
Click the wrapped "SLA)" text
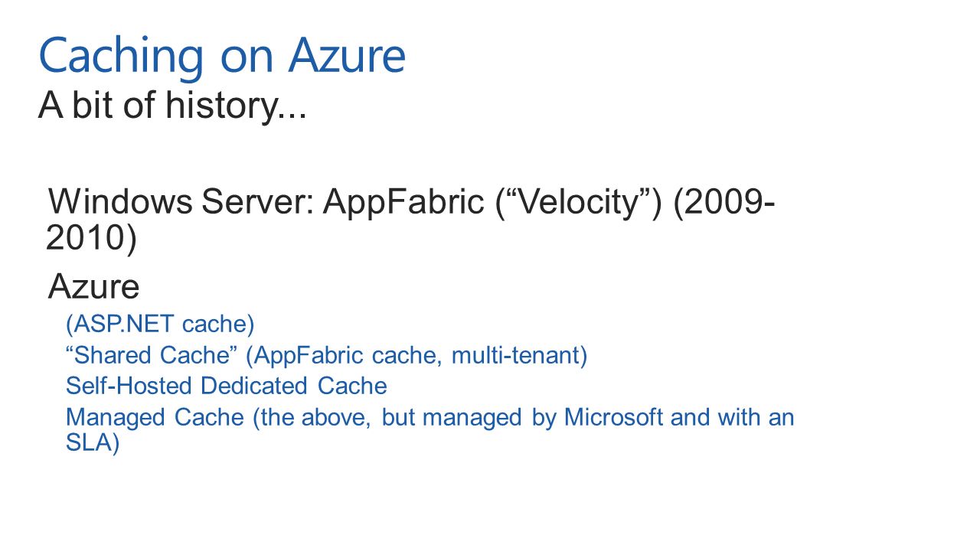[x=93, y=443]
